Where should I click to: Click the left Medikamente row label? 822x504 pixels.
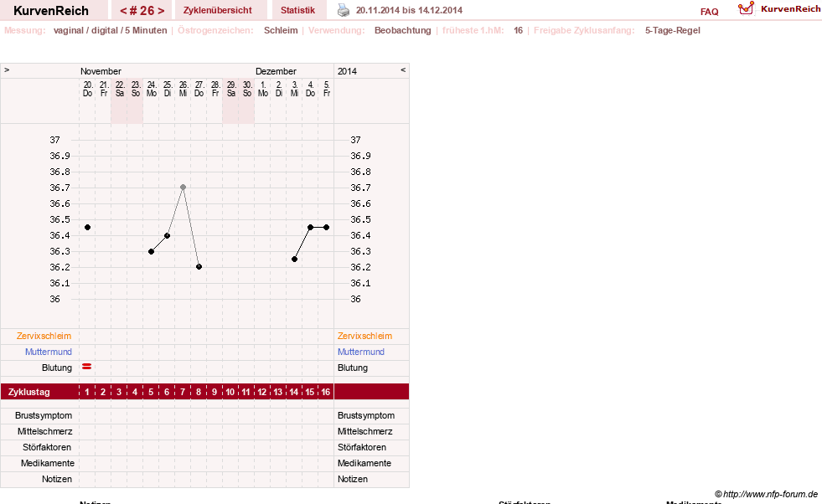click(48, 463)
